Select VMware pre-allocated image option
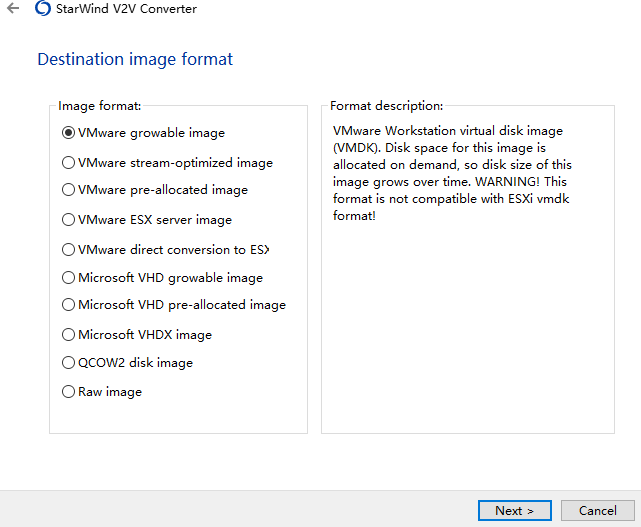This screenshot has width=641, height=527. 155,190
